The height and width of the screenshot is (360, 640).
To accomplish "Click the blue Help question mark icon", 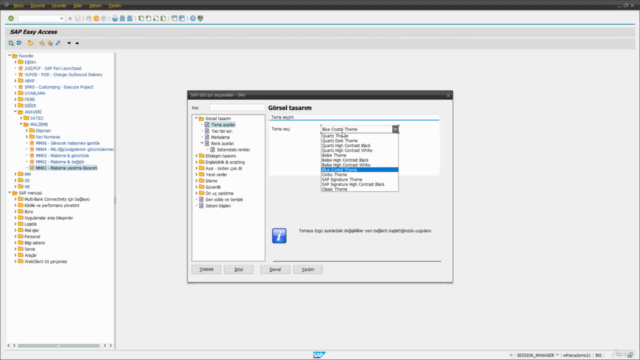I will tap(193, 18).
